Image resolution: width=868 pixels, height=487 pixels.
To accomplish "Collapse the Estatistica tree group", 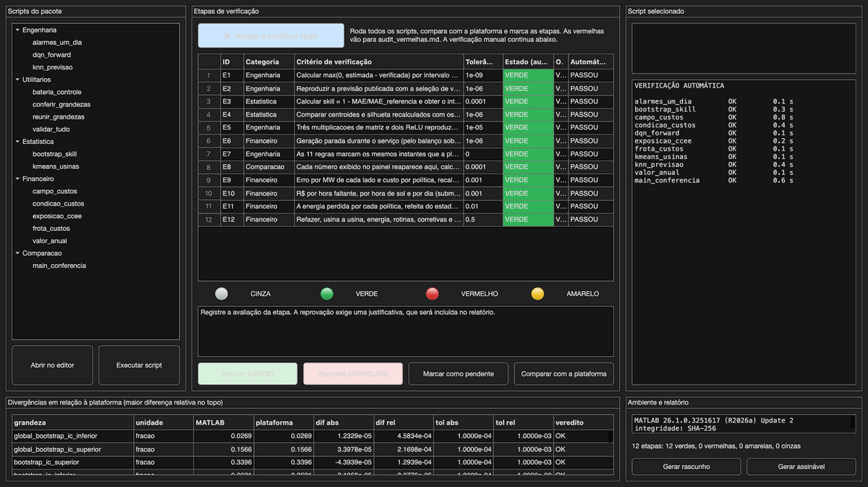I will tap(17, 142).
